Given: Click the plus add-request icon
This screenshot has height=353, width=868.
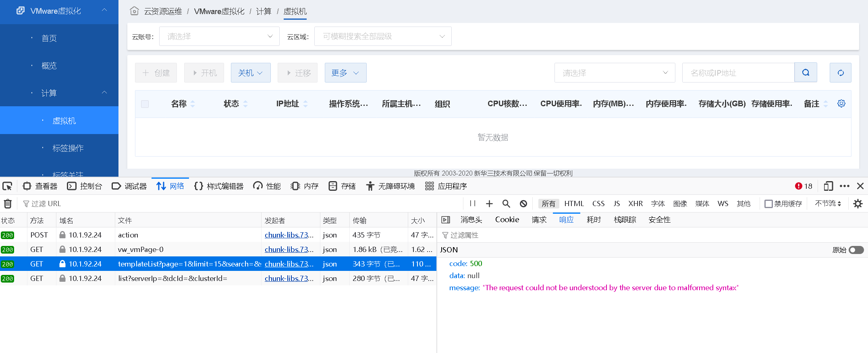Looking at the screenshot, I should pyautogui.click(x=489, y=204).
